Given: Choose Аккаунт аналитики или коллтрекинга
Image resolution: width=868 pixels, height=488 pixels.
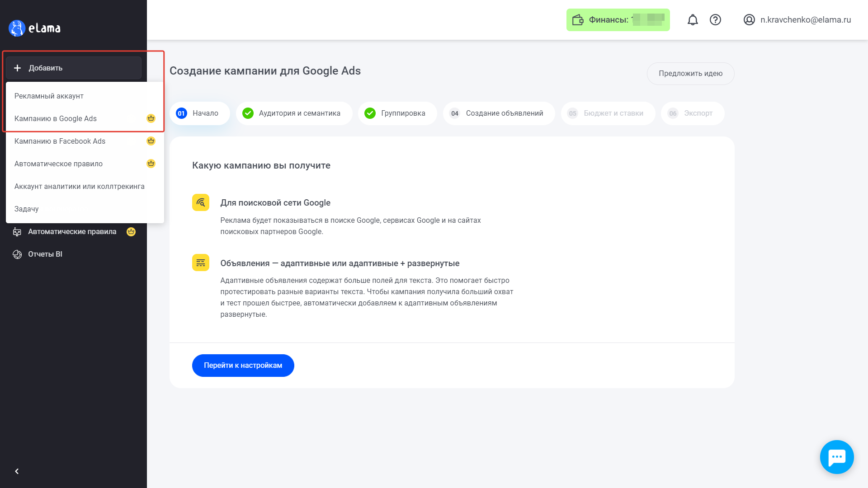Looking at the screenshot, I should [85, 186].
